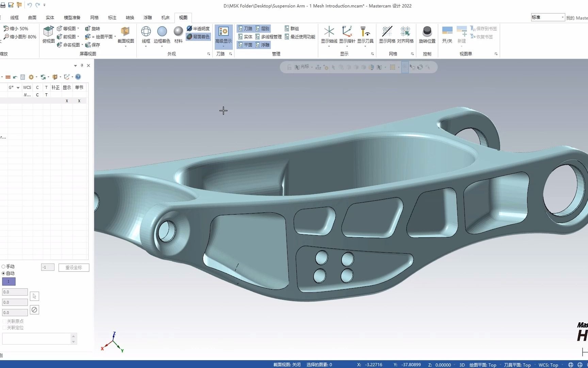
Task: Click Recent functions (最近使用功能) button
Action: point(300,36)
